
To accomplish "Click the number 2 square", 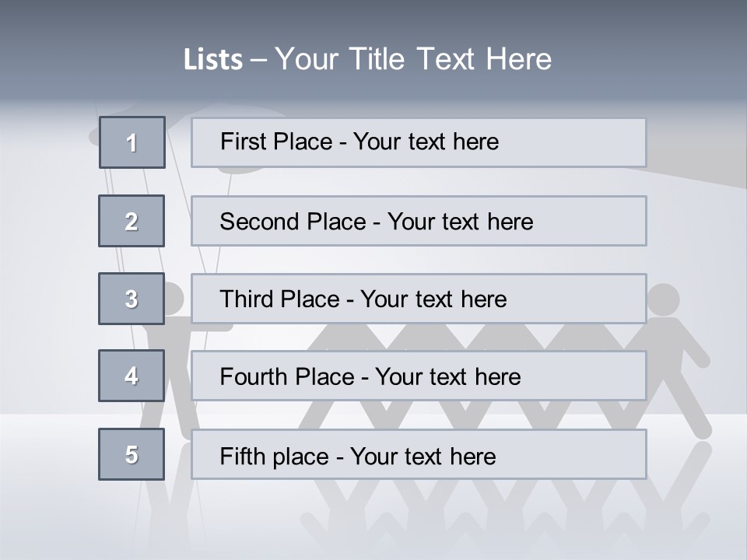I will tap(132, 221).
